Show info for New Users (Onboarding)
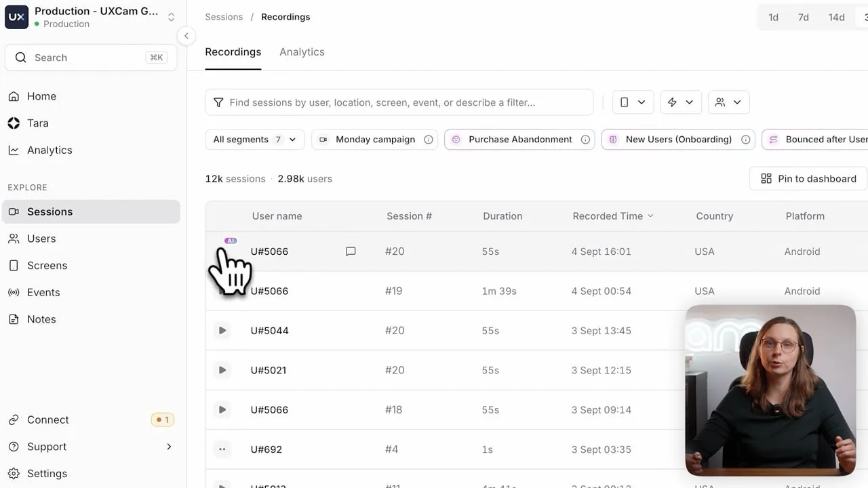 [x=746, y=140]
